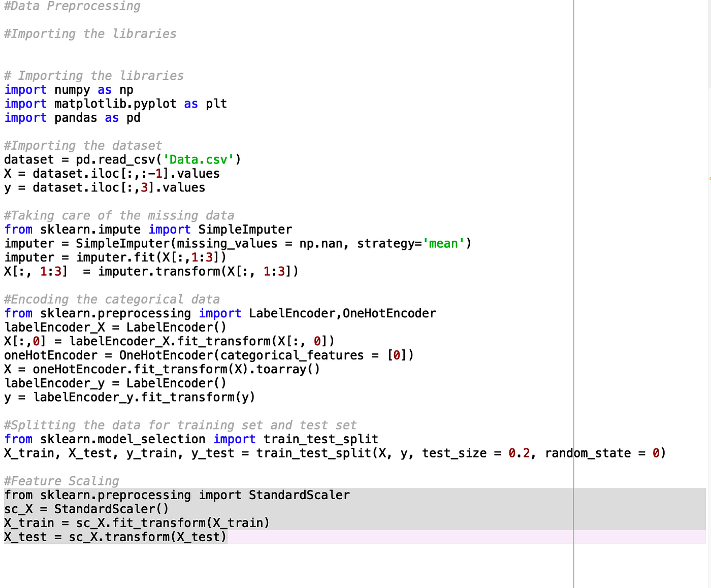Viewport: 711px width, 588px height.
Task: Click the #Feature Scaling comment
Action: click(61, 481)
